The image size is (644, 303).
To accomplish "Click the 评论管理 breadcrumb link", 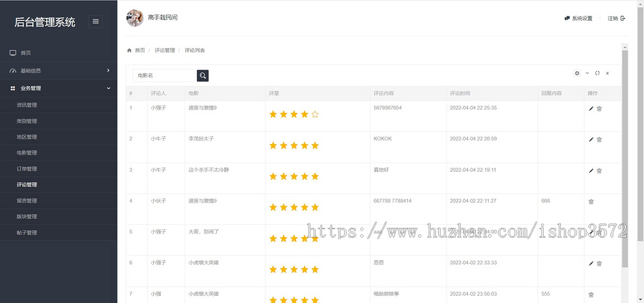I will point(165,50).
